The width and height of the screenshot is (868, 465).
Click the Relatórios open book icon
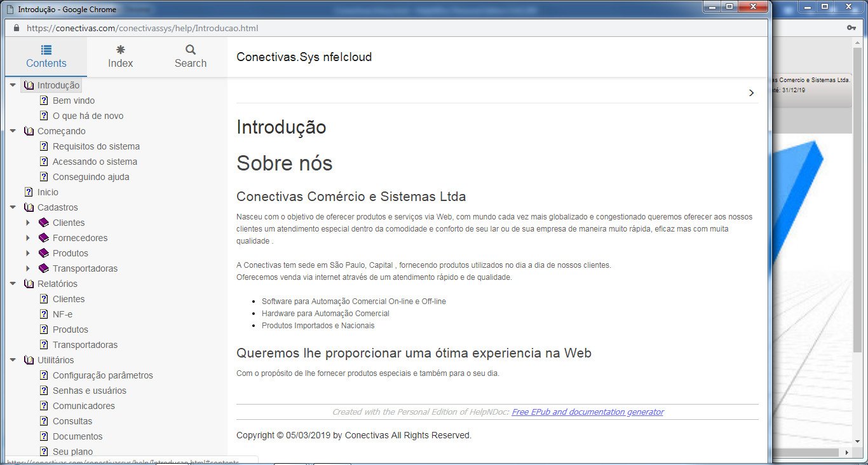[x=29, y=284]
